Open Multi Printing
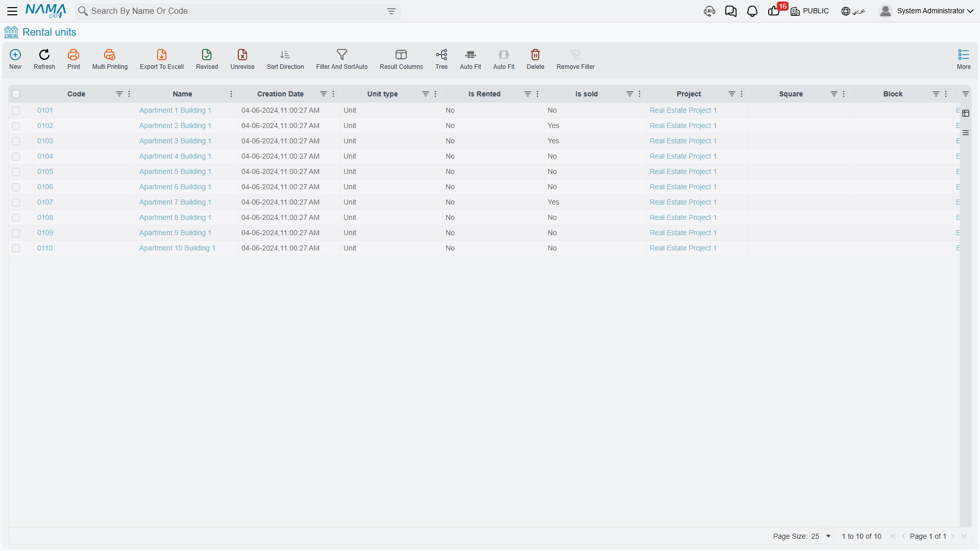980x551 pixels. click(110, 55)
